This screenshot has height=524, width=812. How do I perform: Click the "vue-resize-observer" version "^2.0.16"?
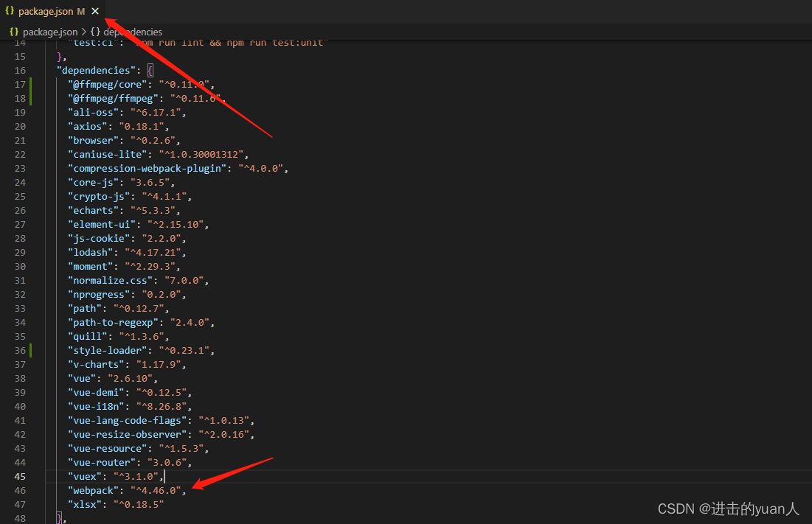[224, 433]
